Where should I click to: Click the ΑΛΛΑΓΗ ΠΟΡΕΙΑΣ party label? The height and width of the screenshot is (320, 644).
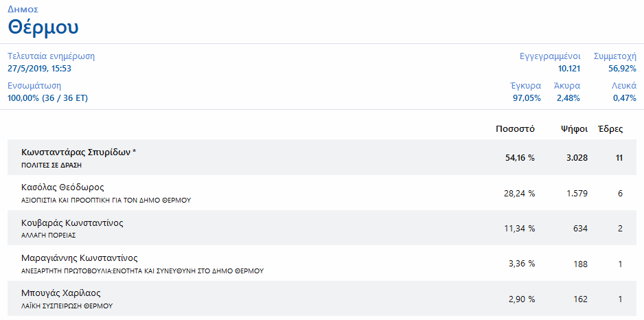tap(49, 236)
